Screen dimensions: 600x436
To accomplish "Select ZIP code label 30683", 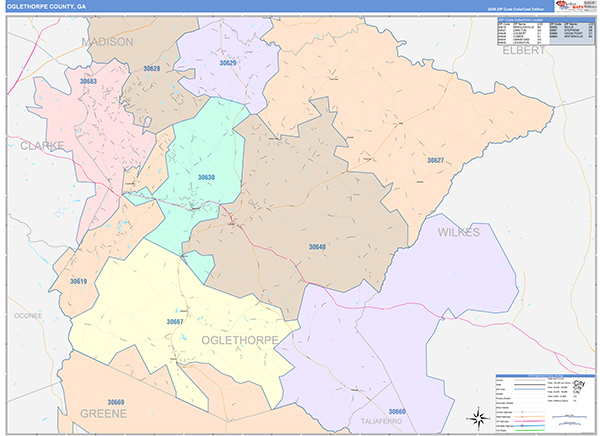I will (x=88, y=81).
